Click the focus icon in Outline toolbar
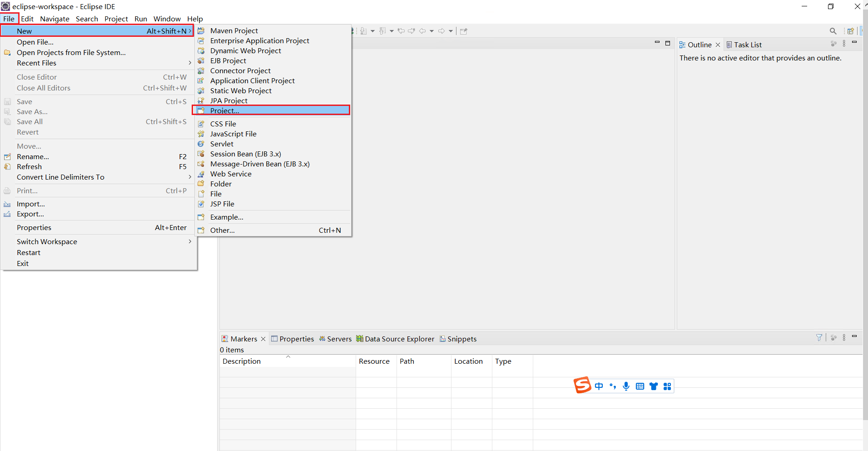The width and height of the screenshot is (868, 451). pyautogui.click(x=833, y=43)
